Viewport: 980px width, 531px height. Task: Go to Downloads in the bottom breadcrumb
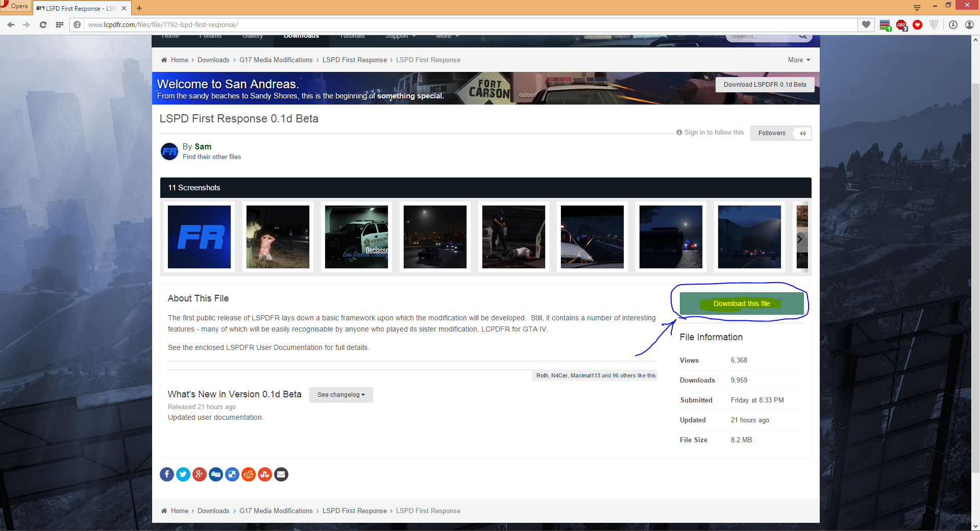click(213, 511)
